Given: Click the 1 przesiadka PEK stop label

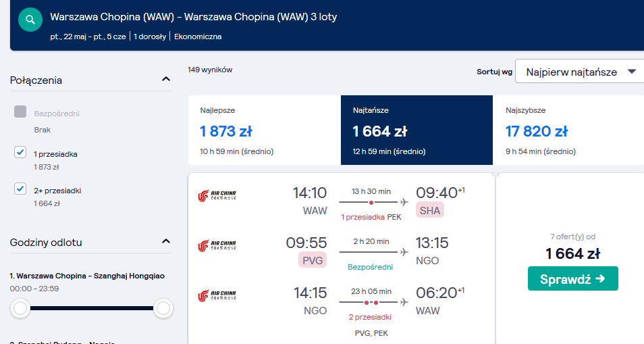Looking at the screenshot, I should (371, 217).
